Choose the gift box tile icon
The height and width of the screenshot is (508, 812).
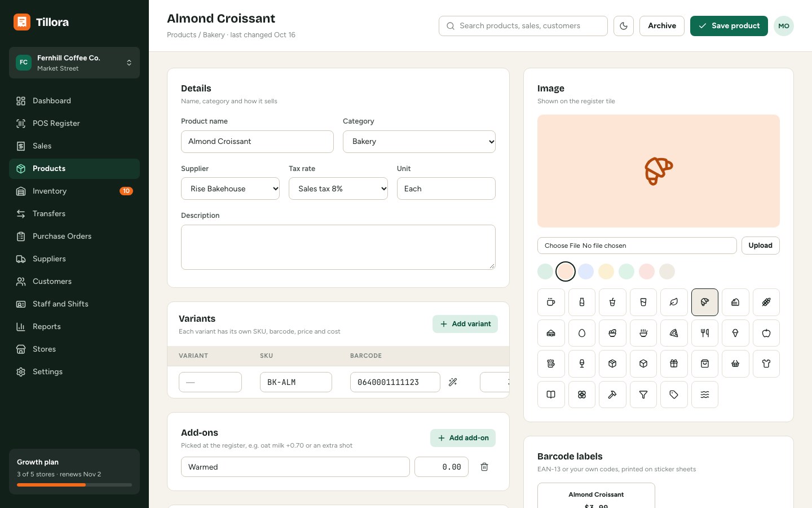tap(674, 364)
